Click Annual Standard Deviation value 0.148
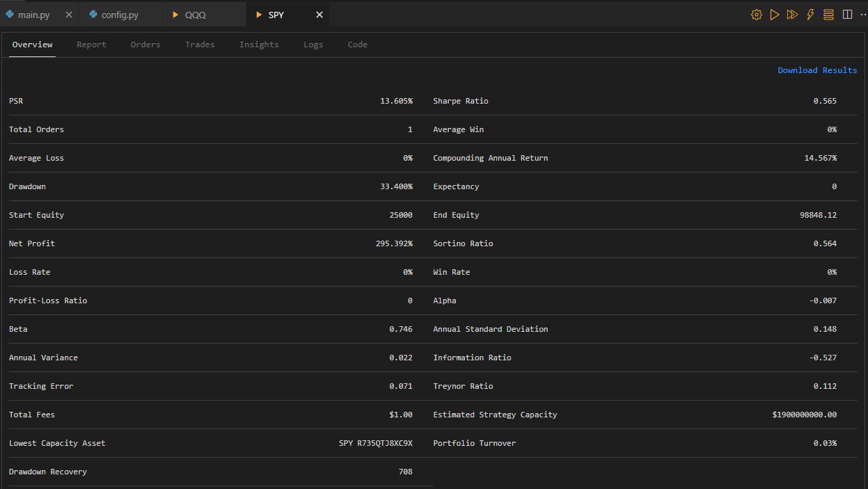The height and width of the screenshot is (489, 868). 825,329
